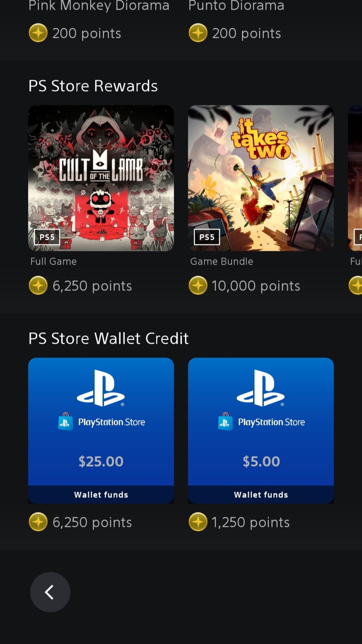Click 6,250 points under Cult of the Lamb
The image size is (362, 644).
[x=92, y=286]
